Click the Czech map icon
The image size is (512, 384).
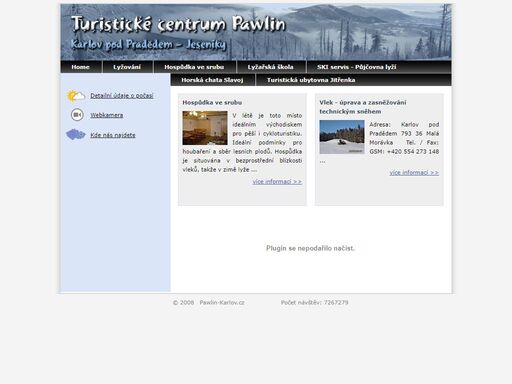pos(76,135)
